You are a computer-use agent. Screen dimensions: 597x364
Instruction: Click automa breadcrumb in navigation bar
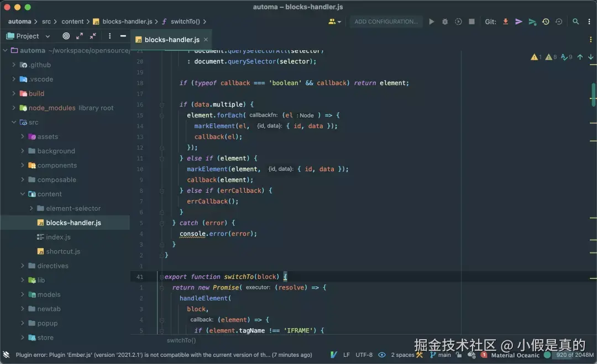(x=20, y=22)
